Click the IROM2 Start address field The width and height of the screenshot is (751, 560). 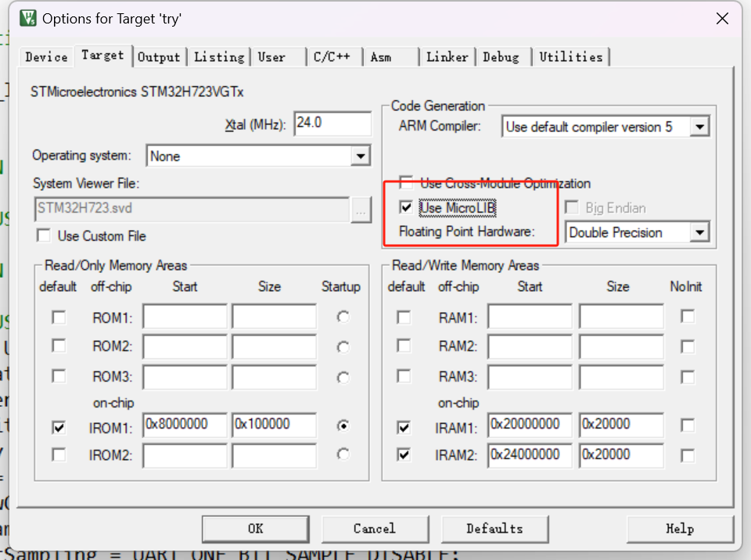[185, 455]
